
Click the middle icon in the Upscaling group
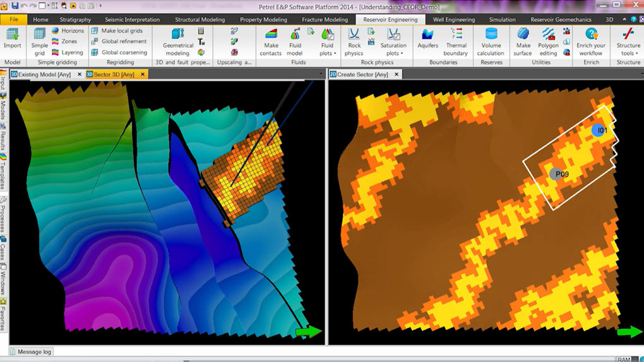click(x=234, y=42)
